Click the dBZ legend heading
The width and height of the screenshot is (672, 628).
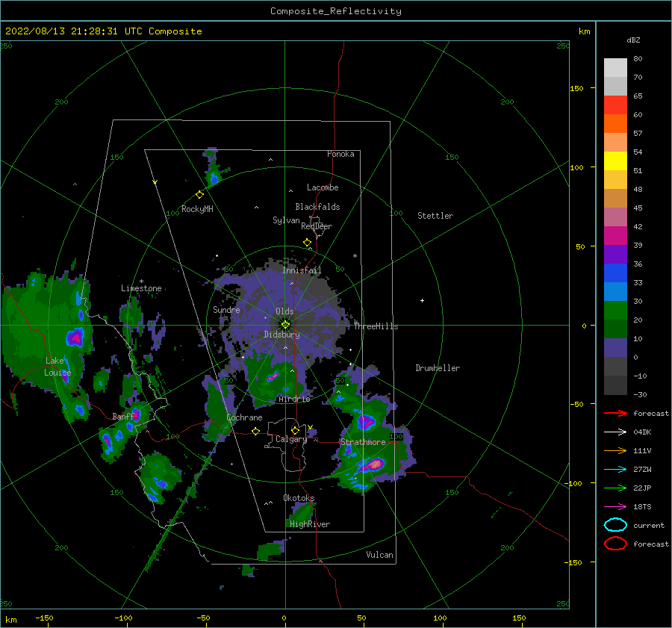coord(633,40)
